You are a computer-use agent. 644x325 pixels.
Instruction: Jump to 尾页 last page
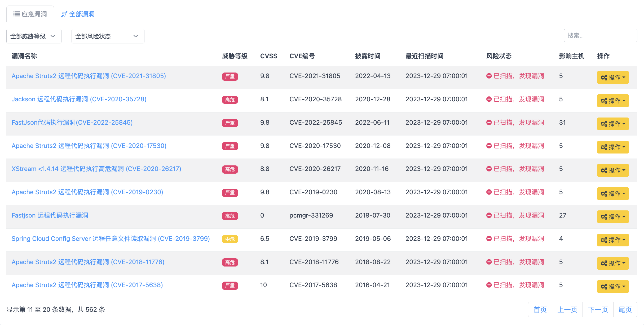coord(625,310)
